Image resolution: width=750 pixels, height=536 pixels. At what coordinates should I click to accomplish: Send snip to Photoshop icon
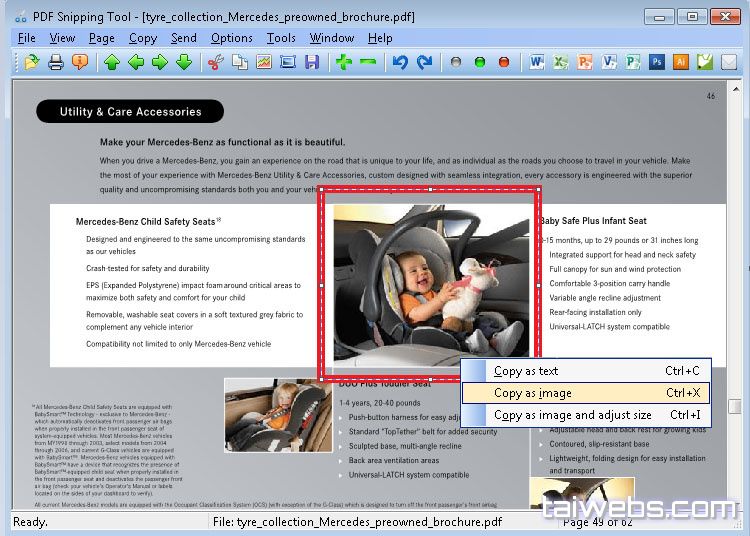(x=657, y=62)
